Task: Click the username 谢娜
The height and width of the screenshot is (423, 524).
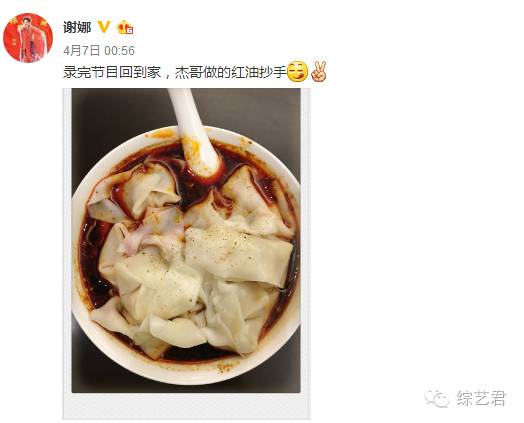Action: 77,27
